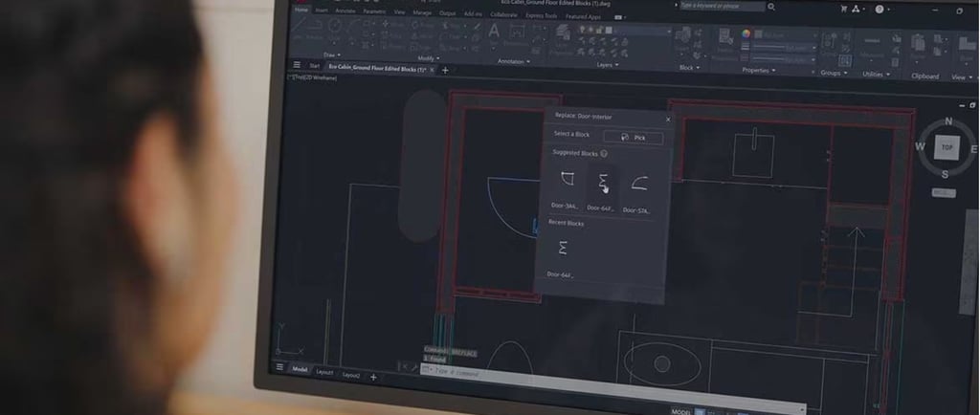Expand the Properties panel dropdown
This screenshot has height=415, width=980.
759,70
